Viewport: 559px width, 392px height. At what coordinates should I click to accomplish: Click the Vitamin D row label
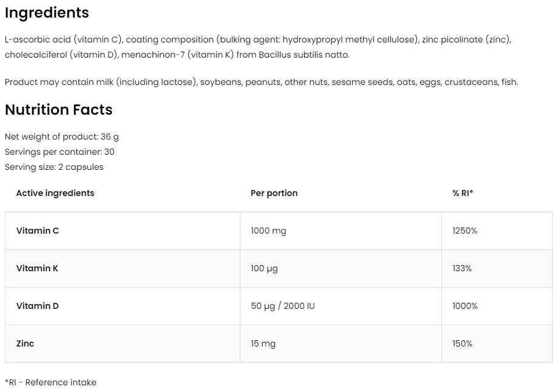[38, 306]
